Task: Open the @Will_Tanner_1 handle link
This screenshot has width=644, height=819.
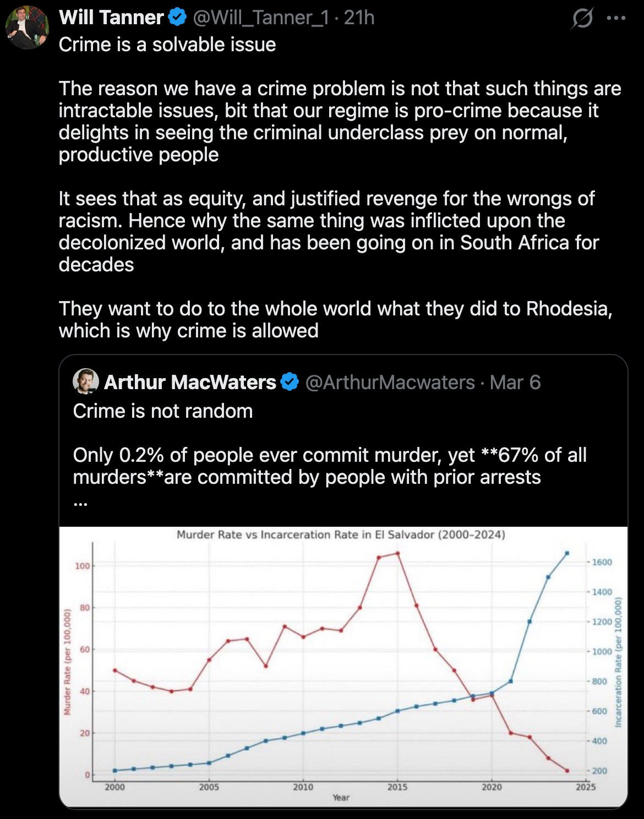Action: click(x=260, y=18)
